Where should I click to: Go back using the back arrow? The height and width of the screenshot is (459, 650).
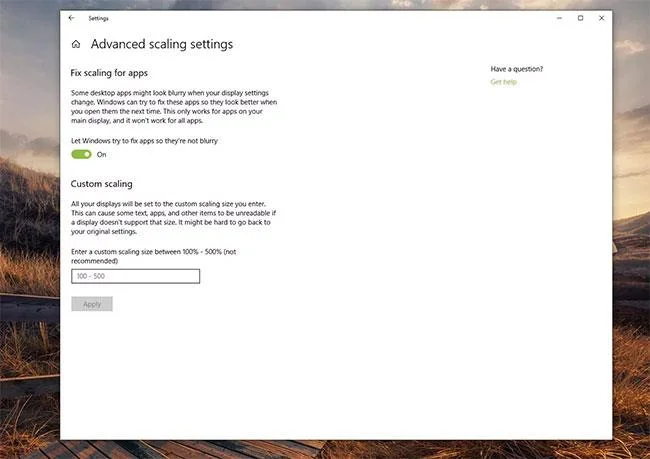click(x=71, y=18)
